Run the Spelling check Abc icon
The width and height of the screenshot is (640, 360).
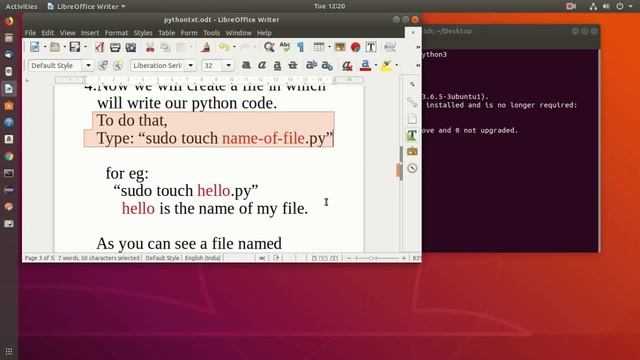284,47
